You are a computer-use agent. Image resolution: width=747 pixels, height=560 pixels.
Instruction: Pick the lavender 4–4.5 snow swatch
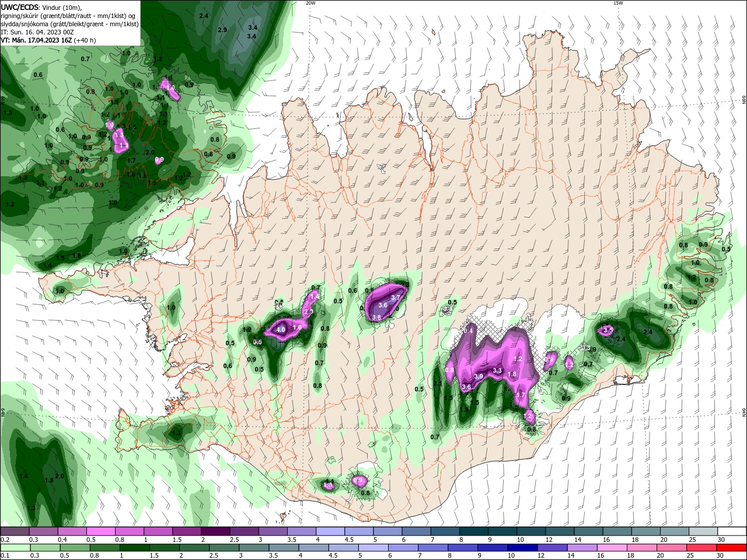click(x=331, y=531)
